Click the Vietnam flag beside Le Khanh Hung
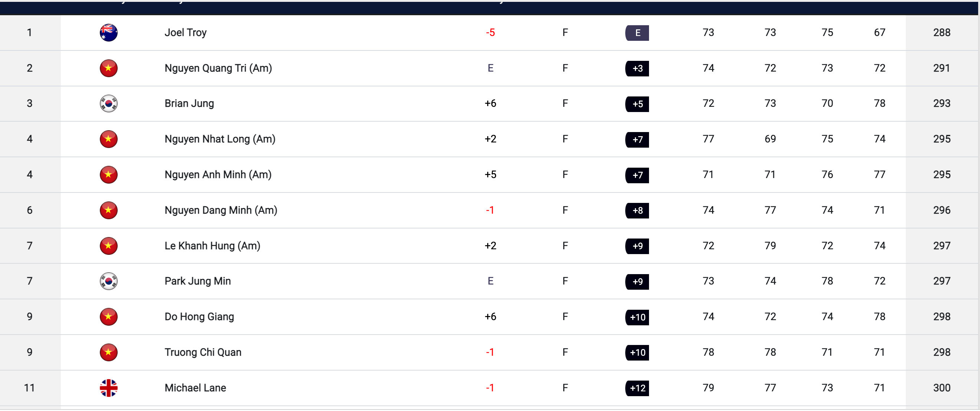 coord(108,246)
